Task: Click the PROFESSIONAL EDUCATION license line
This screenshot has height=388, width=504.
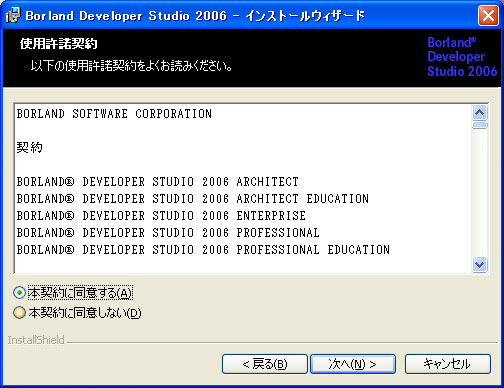Action: click(203, 250)
